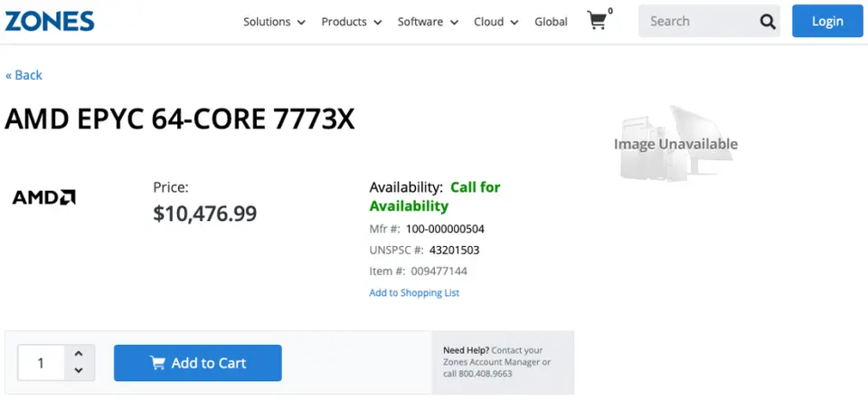
Task: Click the Image Unavailable product thumbnail
Action: (x=675, y=144)
